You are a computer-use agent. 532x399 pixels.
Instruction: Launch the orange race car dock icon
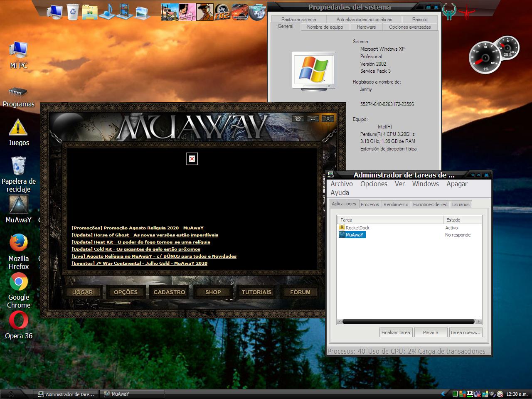(x=240, y=12)
